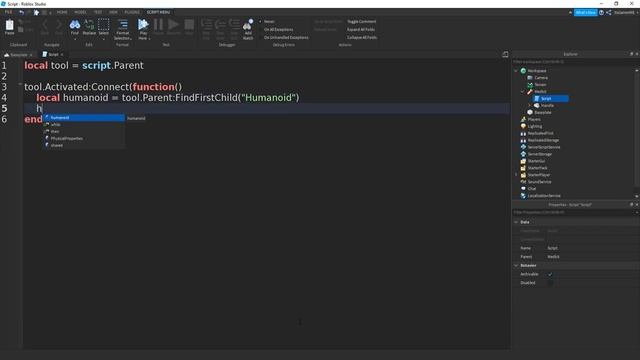Image resolution: width=640 pixels, height=360 pixels.
Task: Select LocalizationService in Explorer
Action: click(541, 196)
